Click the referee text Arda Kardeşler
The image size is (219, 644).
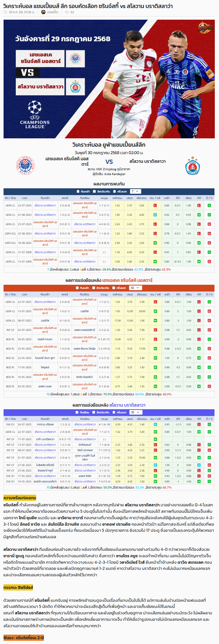pos(115,174)
